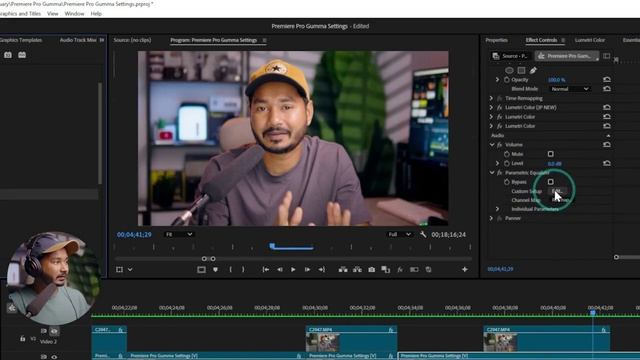
Task: Toggle animation stopwatch for Mute
Action: point(507,154)
